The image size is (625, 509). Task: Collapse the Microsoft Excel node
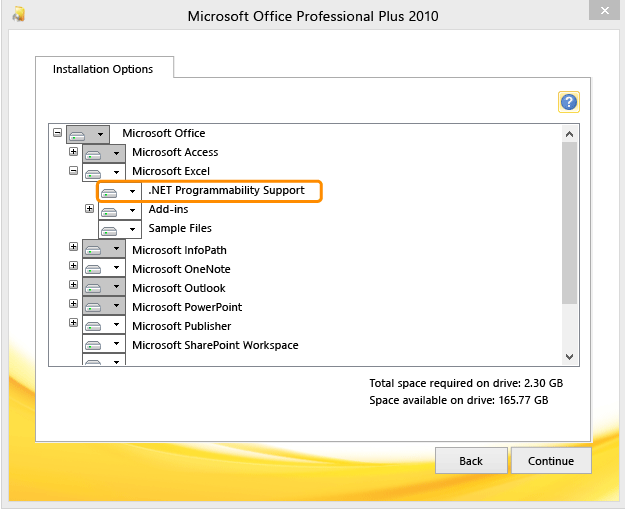point(73,171)
